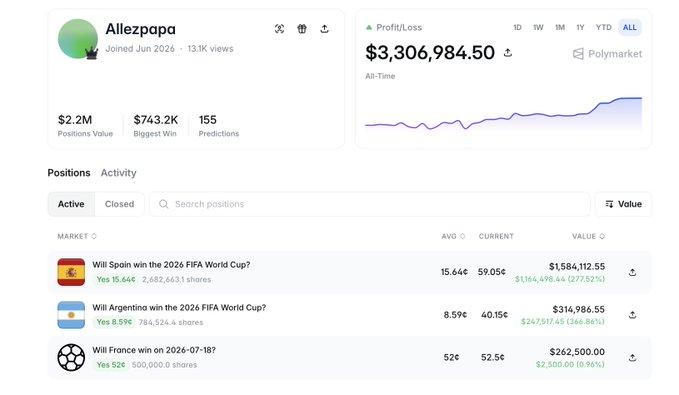The height and width of the screenshot is (395, 679).
Task: Sort by MARKET column
Action: pyautogui.click(x=77, y=236)
